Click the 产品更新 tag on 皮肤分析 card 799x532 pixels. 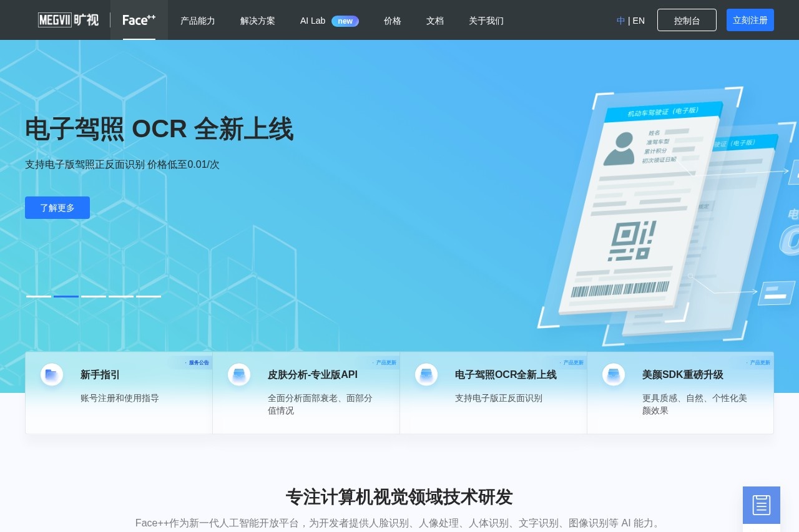tap(385, 362)
